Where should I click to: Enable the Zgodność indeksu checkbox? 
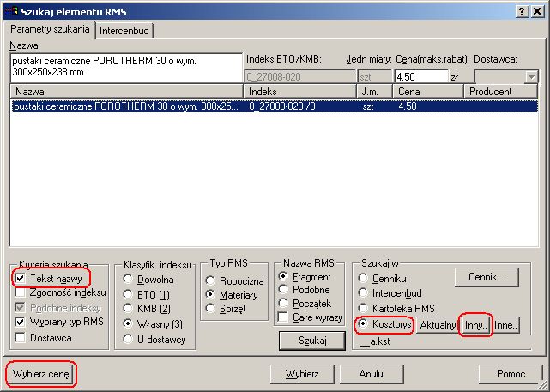pos(21,293)
